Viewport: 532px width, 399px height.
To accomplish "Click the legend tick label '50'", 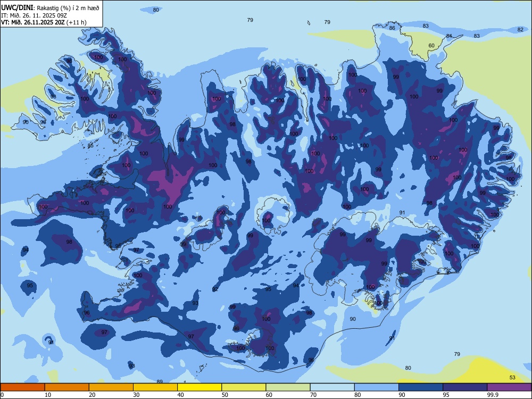I will 225,395.
